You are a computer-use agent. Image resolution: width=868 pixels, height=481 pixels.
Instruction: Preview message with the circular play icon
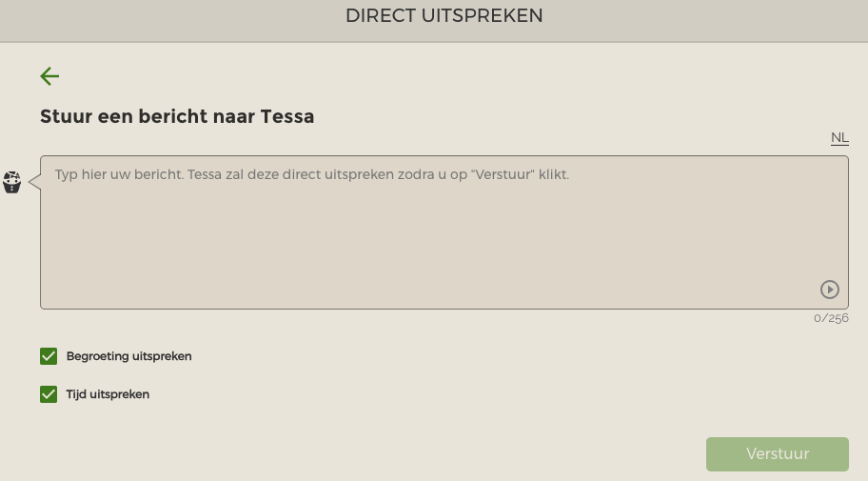829,290
